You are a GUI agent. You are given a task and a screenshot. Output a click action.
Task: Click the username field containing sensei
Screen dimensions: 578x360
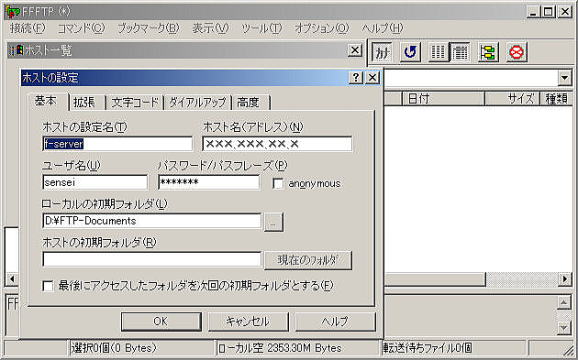point(95,182)
